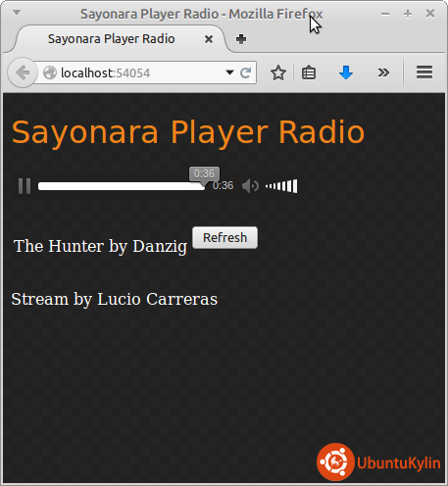Viewport: 448px width, 486px height.
Task: Open the window menu triangle in title bar
Action: (17, 13)
